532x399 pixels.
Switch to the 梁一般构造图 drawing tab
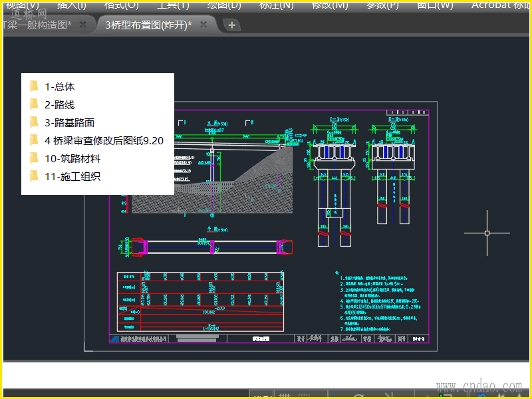click(37, 25)
